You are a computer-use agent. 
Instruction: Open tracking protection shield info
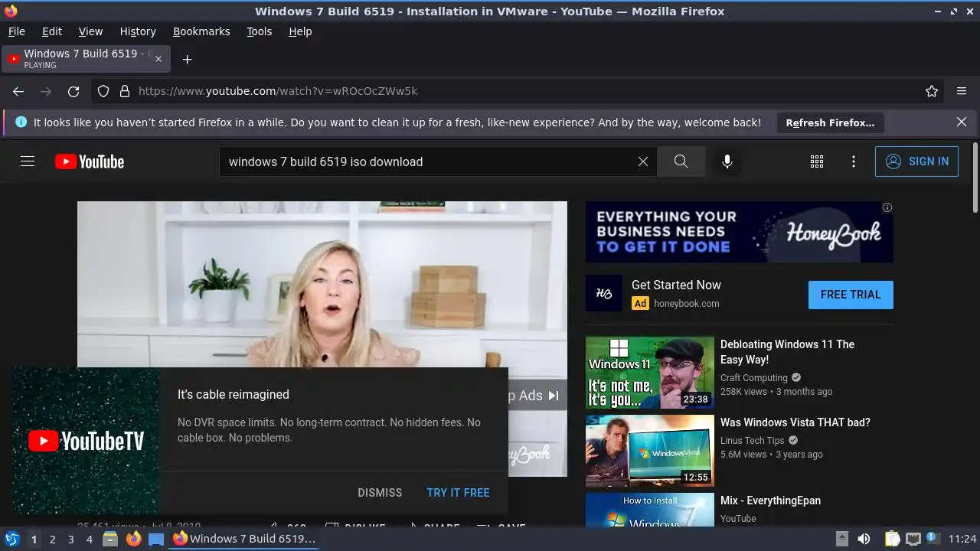[103, 91]
